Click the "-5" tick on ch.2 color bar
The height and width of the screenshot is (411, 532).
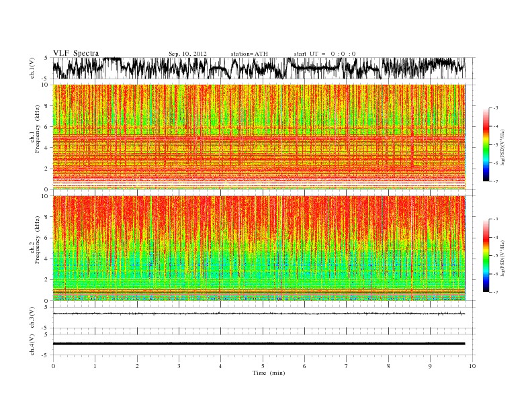[496, 256]
